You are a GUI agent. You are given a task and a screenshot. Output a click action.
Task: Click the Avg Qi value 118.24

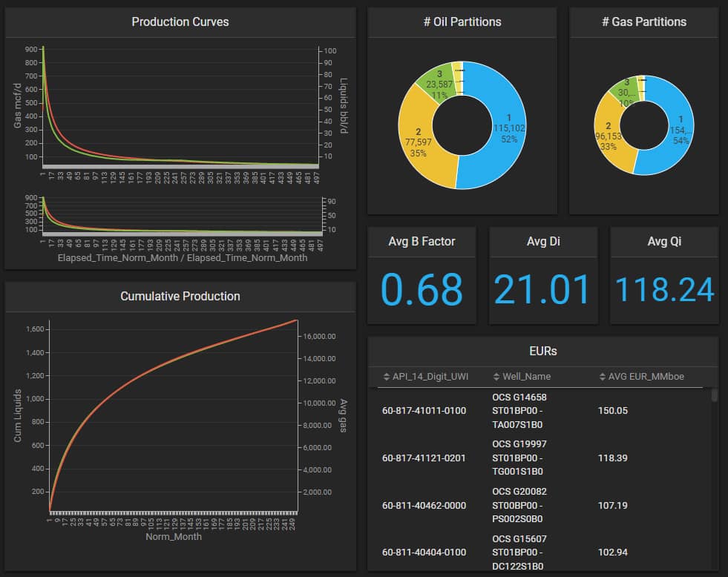[x=664, y=289]
